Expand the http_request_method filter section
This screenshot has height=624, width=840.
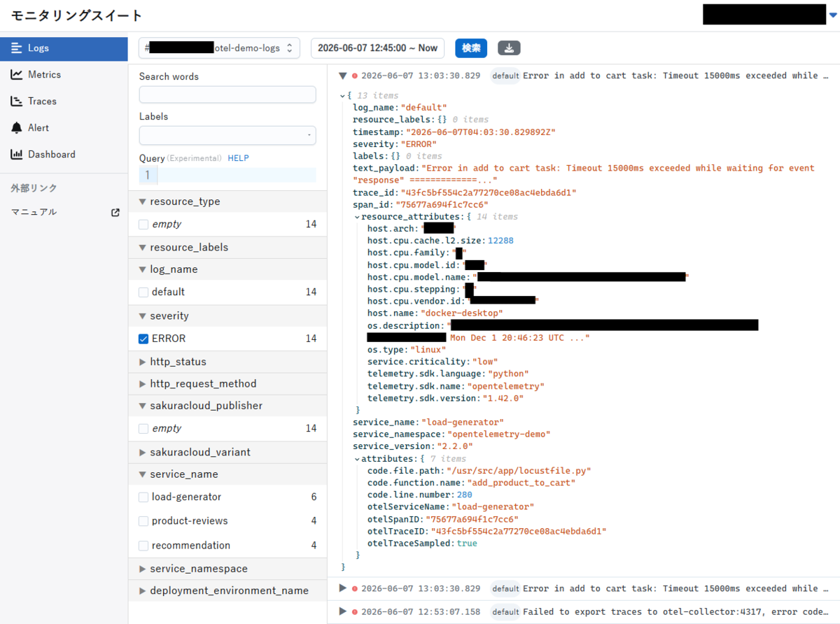[227, 384]
